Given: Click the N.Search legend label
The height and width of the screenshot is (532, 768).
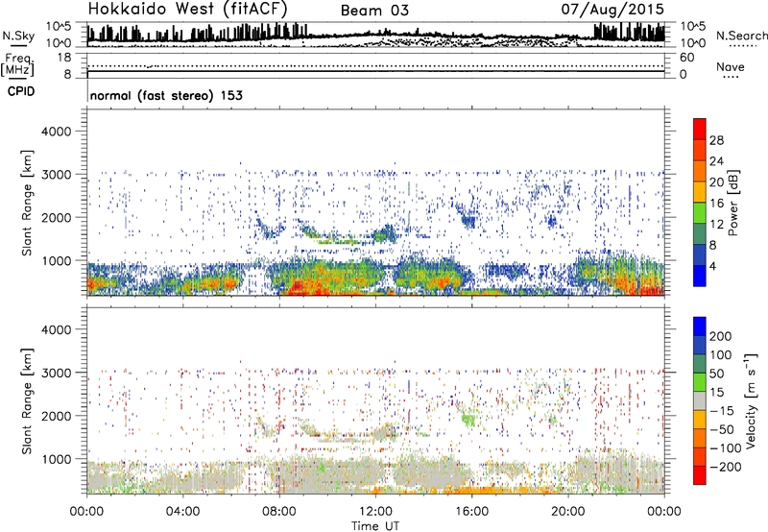Looking at the screenshot, I should (x=741, y=36).
